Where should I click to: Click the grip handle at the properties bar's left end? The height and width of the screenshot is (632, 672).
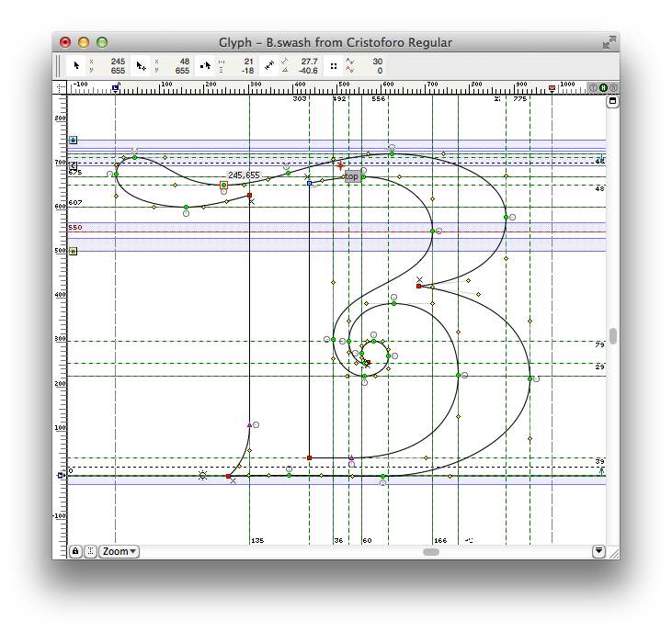pos(58,66)
